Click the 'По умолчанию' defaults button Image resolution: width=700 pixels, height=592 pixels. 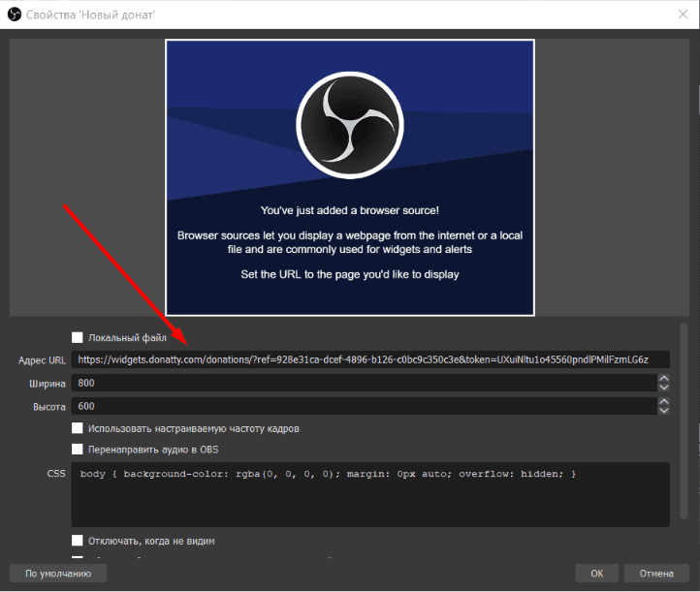point(58,574)
